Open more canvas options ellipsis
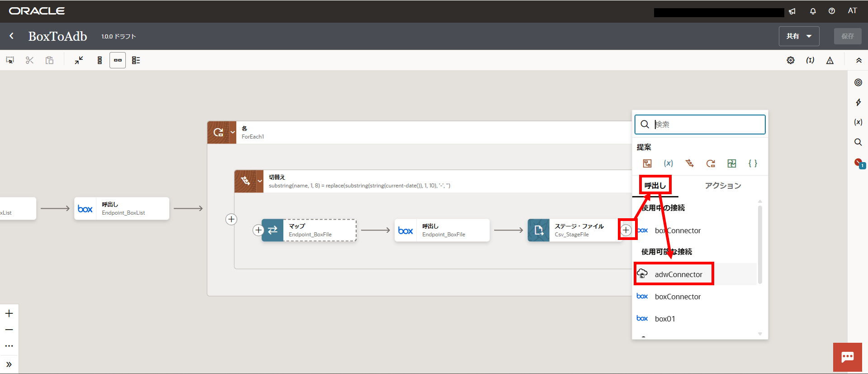 9,346
